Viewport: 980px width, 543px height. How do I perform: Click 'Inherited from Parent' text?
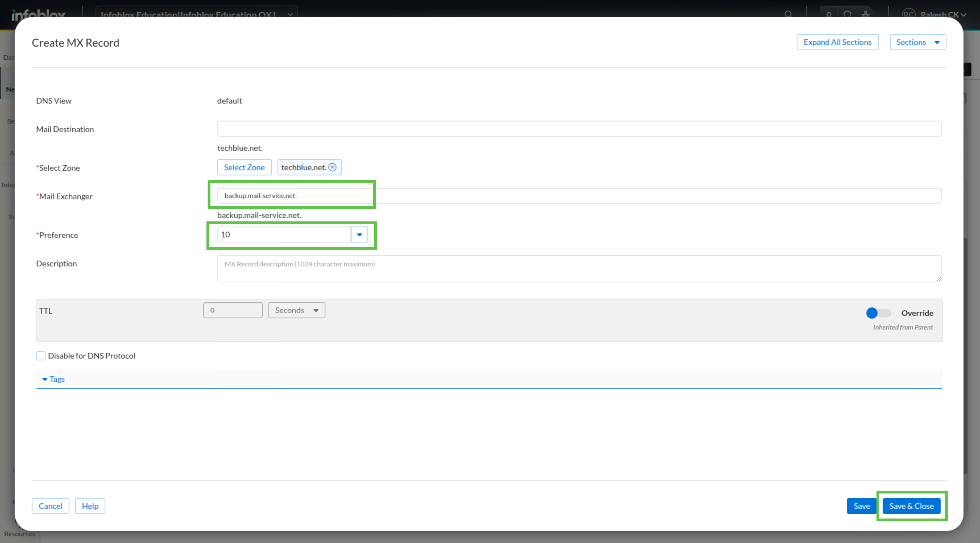point(903,328)
